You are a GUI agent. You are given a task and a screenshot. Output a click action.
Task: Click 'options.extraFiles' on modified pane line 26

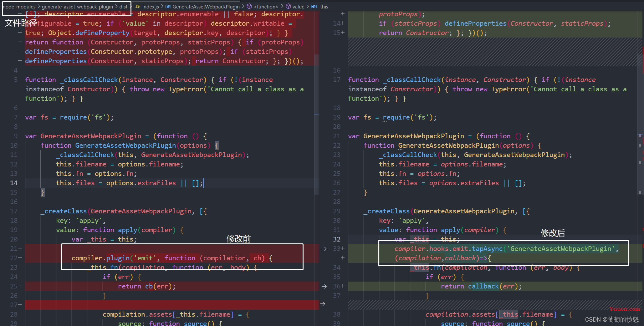(x=464, y=183)
